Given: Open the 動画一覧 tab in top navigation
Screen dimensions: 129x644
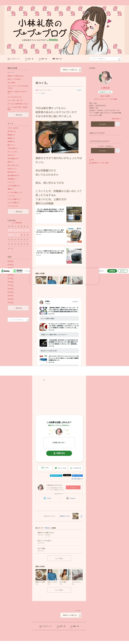Looking at the screenshot, I should coord(57,59).
